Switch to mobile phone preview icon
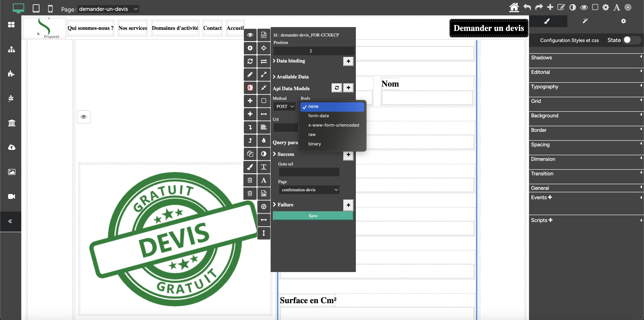The height and width of the screenshot is (320, 644). (x=50, y=9)
